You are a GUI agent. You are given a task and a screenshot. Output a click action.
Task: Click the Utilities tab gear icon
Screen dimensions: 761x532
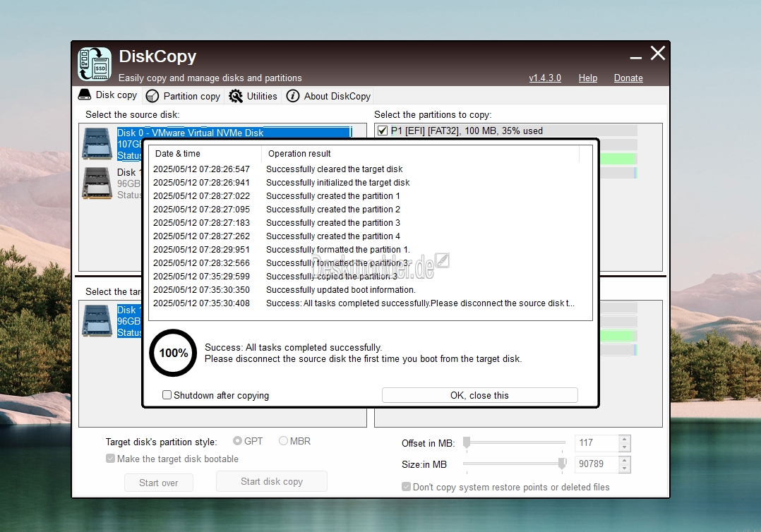(x=236, y=96)
